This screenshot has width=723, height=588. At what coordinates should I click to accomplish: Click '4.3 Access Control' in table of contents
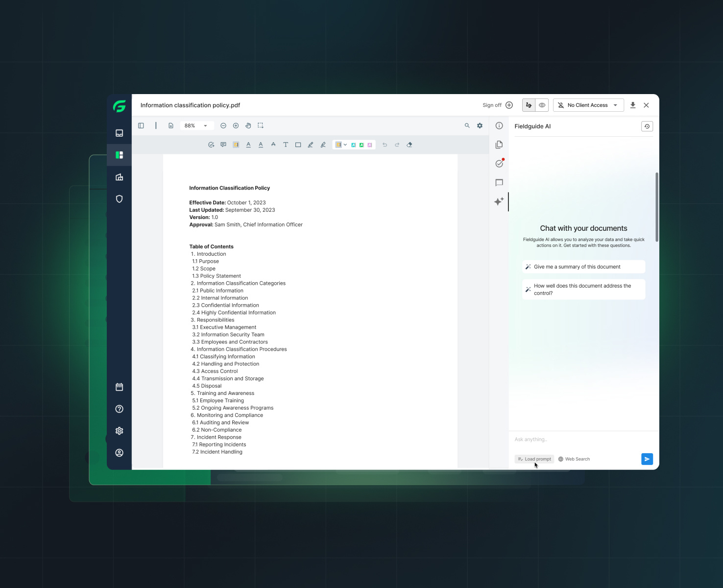click(x=215, y=371)
